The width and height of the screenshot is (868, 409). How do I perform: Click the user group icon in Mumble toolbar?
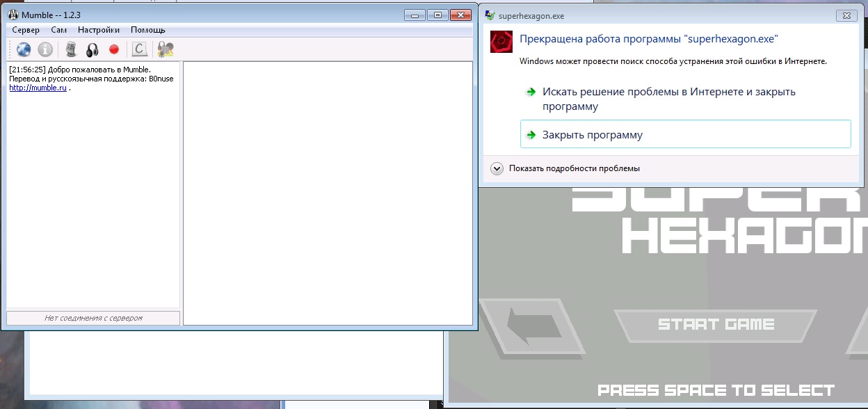[166, 49]
